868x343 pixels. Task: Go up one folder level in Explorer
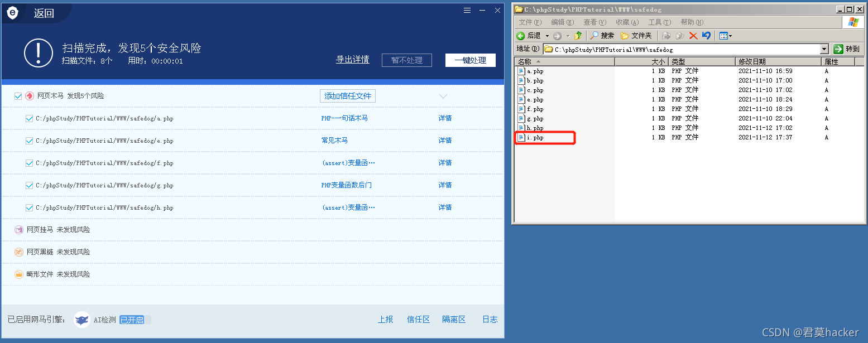pyautogui.click(x=578, y=36)
